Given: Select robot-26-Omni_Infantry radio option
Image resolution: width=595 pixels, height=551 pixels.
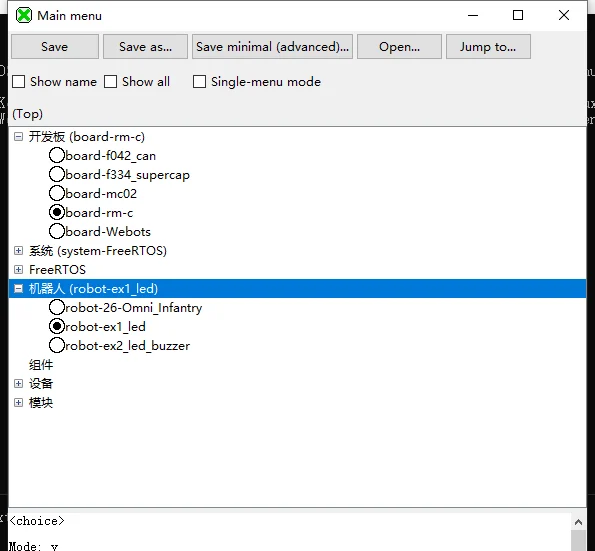Looking at the screenshot, I should (x=57, y=307).
